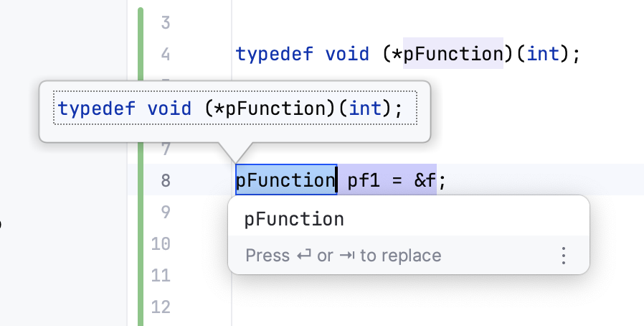
Task: Click the typedef keyword on line 4
Action: click(x=275, y=54)
